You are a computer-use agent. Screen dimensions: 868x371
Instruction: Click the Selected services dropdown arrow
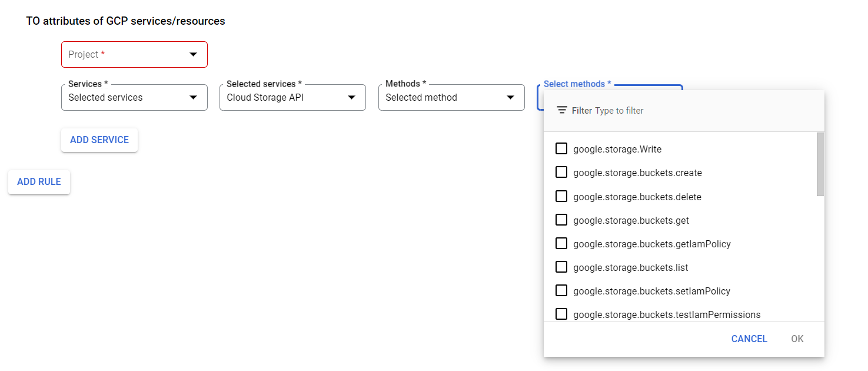[352, 97]
